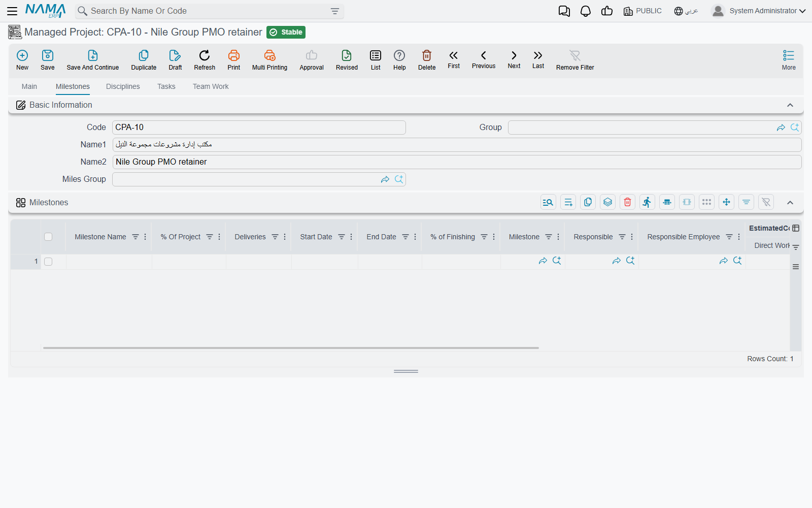
Task: Click the six-dots grid icon in Milestones toolbar
Action: tap(707, 202)
